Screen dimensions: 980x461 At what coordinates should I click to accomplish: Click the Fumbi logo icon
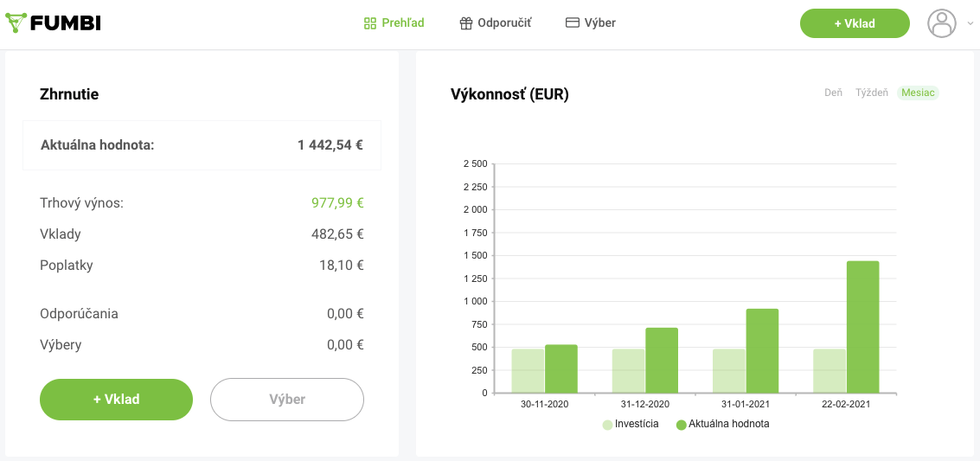click(16, 23)
